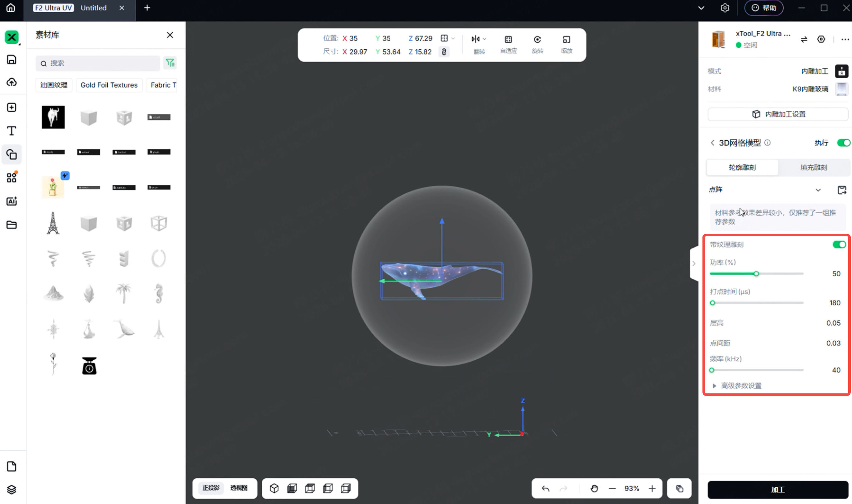Click the save parameters icon beside 点阵
This screenshot has height=504, width=852.
[842, 190]
